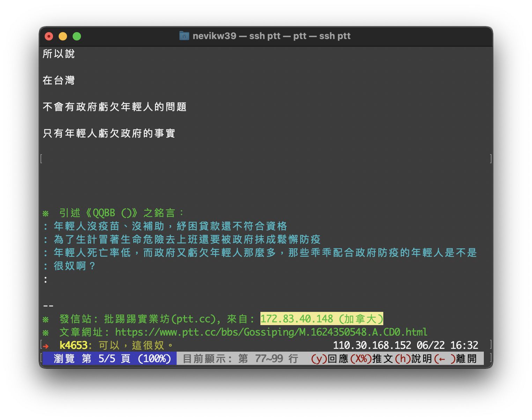The height and width of the screenshot is (420, 532).
Task: Click the 目前顯示: 第 77~99 行 status text
Action: tap(241, 359)
